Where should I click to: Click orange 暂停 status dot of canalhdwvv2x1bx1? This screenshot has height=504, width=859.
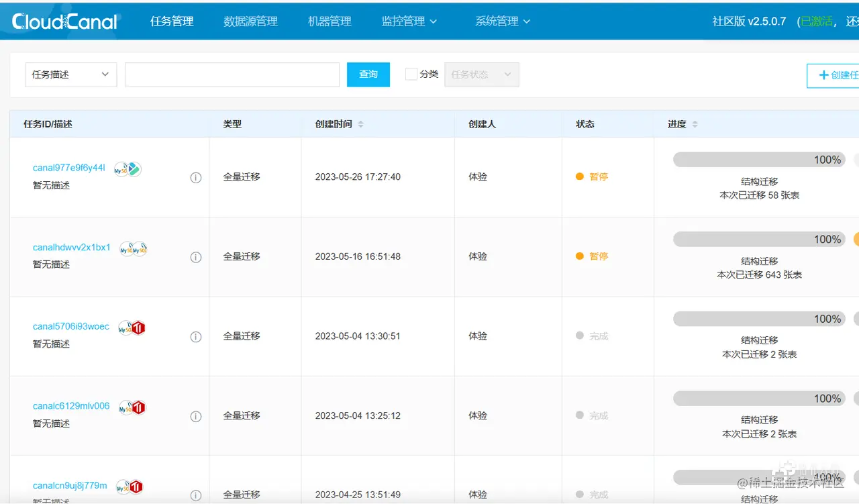[580, 256]
